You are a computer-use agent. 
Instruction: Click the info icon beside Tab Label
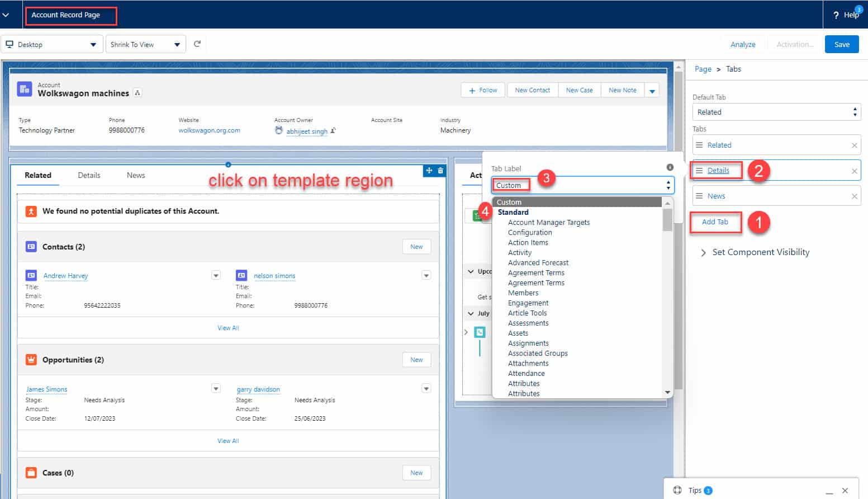click(x=669, y=168)
